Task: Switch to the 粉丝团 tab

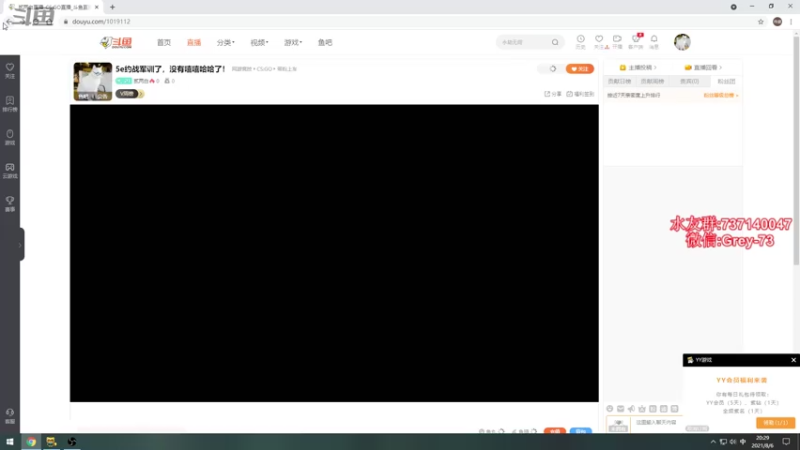Action: tap(726, 81)
